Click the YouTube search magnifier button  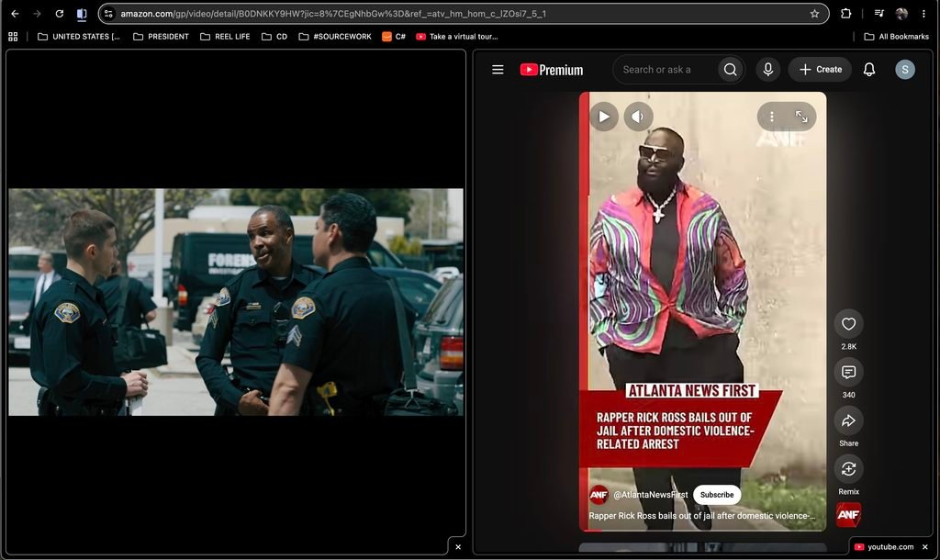click(x=730, y=70)
